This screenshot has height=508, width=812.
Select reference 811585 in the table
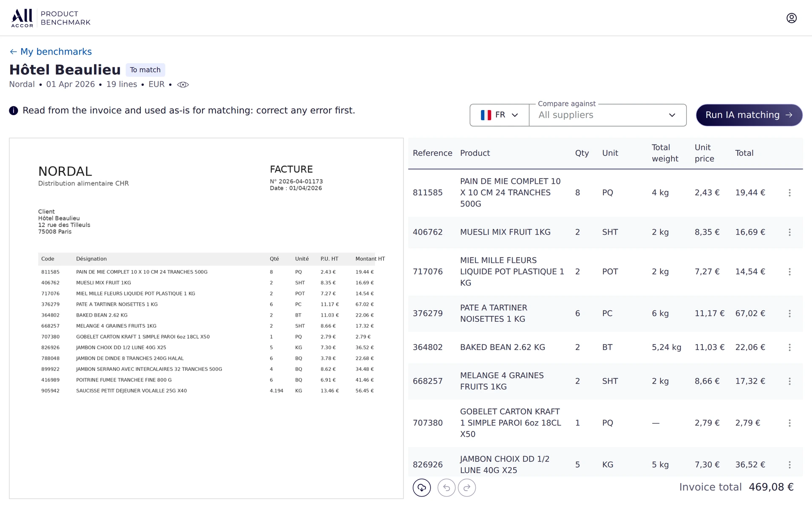point(428,193)
